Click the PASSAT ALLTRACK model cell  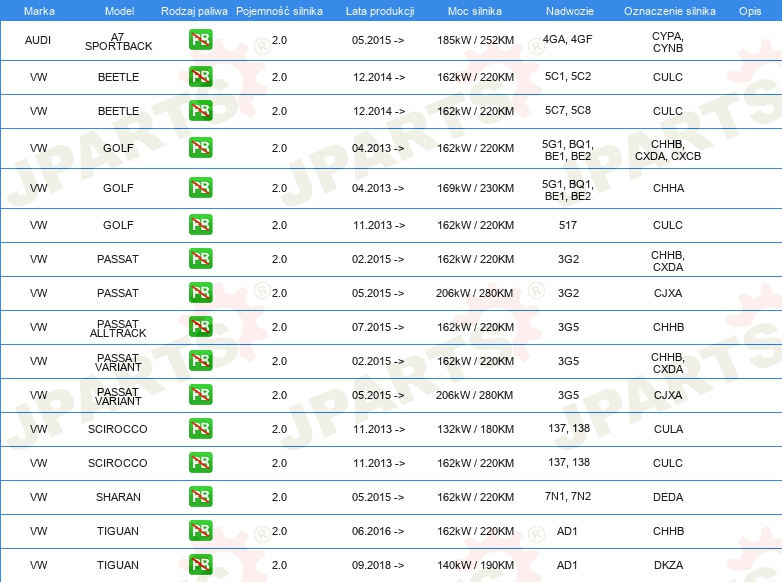[x=118, y=327]
